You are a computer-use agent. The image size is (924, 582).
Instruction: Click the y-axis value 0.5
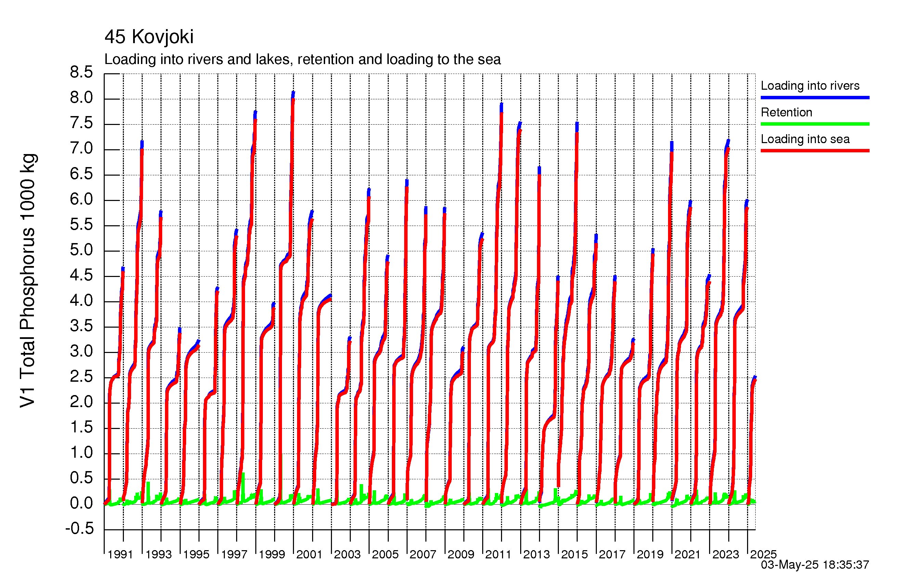[x=81, y=478]
